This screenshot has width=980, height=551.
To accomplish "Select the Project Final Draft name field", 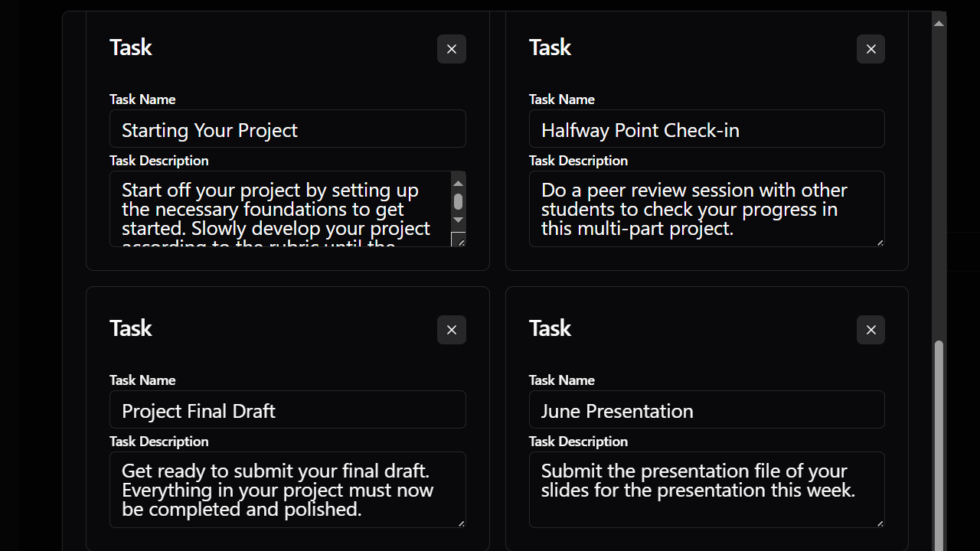I will tap(288, 410).
